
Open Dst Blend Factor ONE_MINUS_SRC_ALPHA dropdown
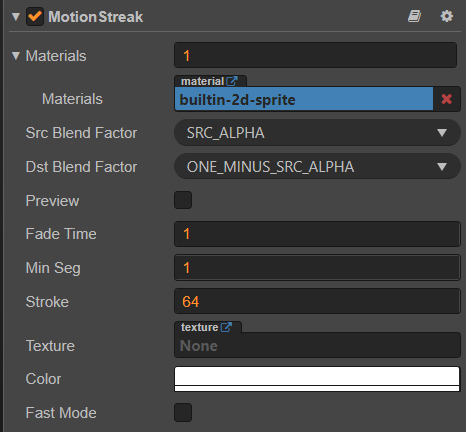tap(317, 166)
